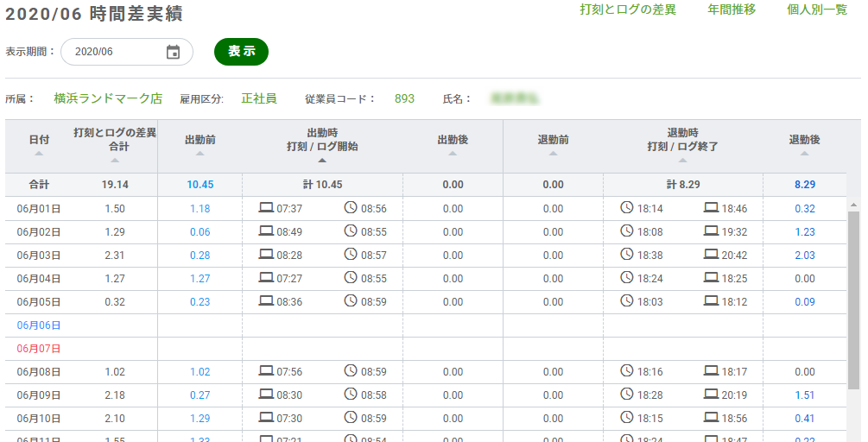Click the total 出勤前 value 10.45
Image resolution: width=868 pixels, height=442 pixels.
pos(200,185)
